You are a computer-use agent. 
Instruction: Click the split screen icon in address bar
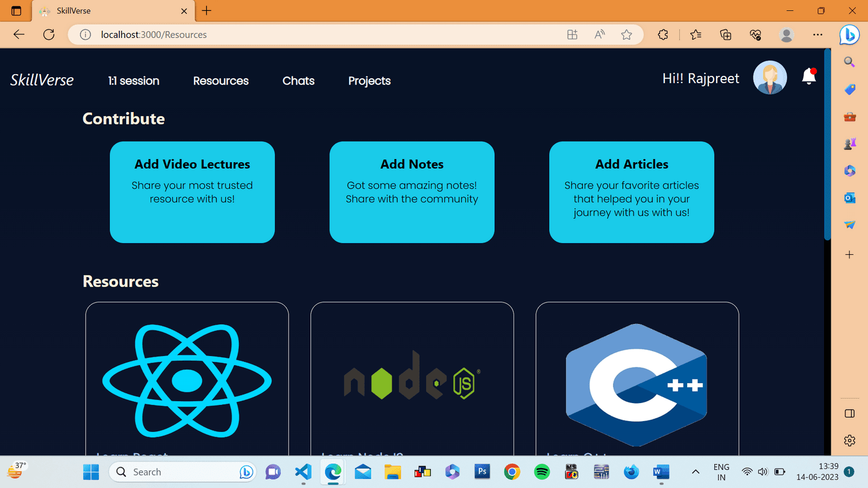point(572,34)
